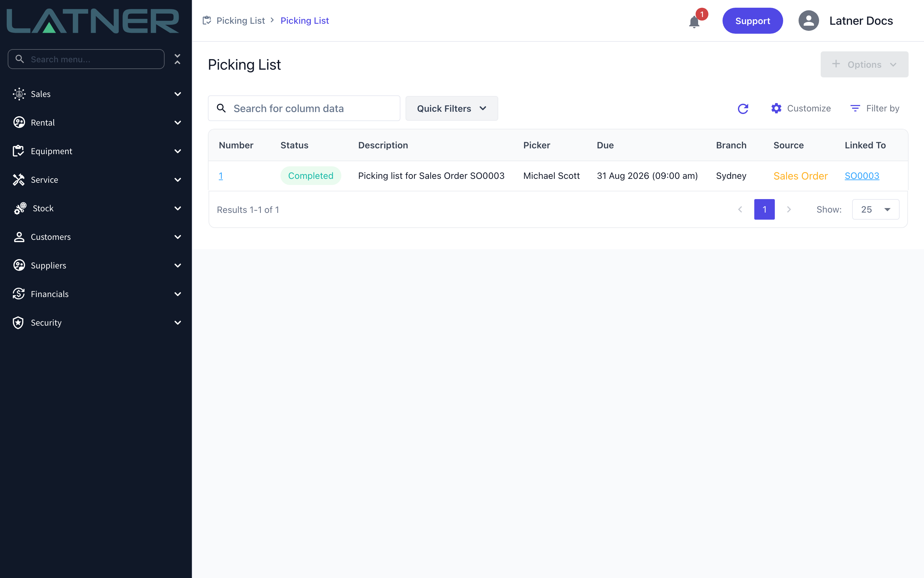Open linked sales order SO0003
Viewport: 924px width, 578px height.
click(x=862, y=176)
